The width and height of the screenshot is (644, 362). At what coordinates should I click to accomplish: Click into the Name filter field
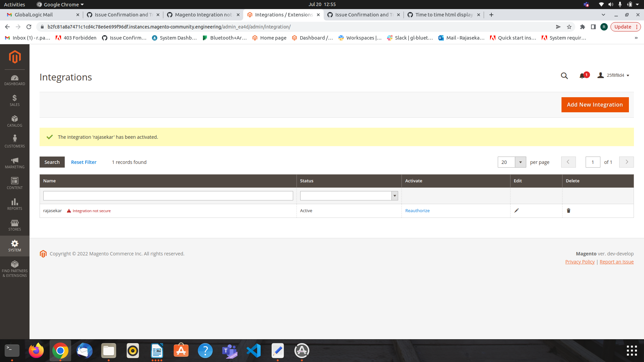168,195
